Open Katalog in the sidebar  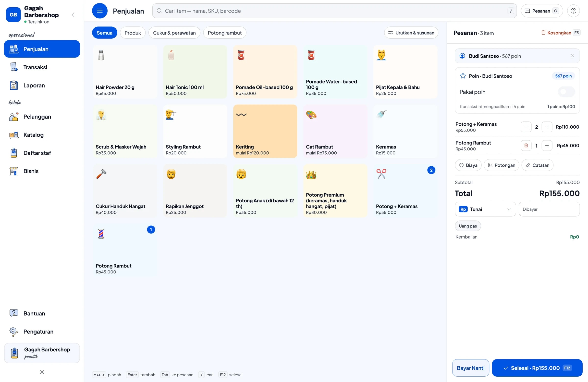coord(42,135)
